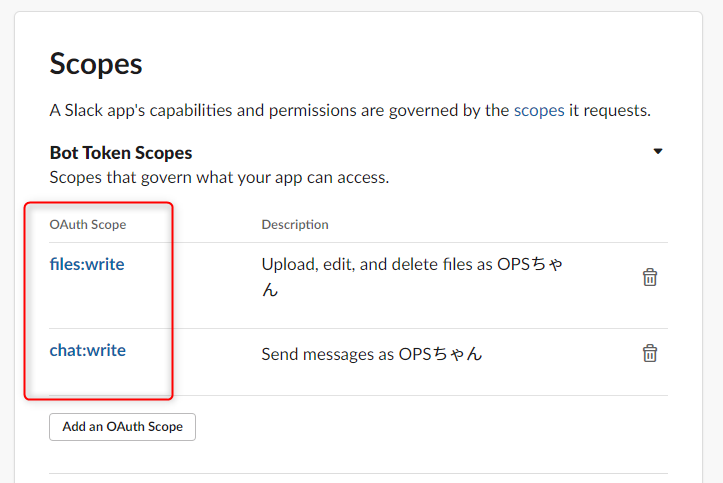Remove the chat:write scope via trash icon
The height and width of the screenshot is (483, 723).
tap(650, 353)
